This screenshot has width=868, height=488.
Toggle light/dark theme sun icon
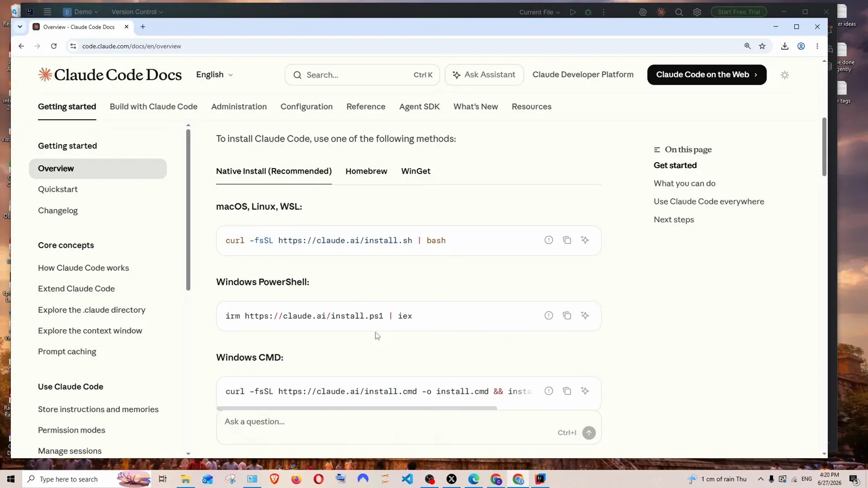click(x=784, y=75)
